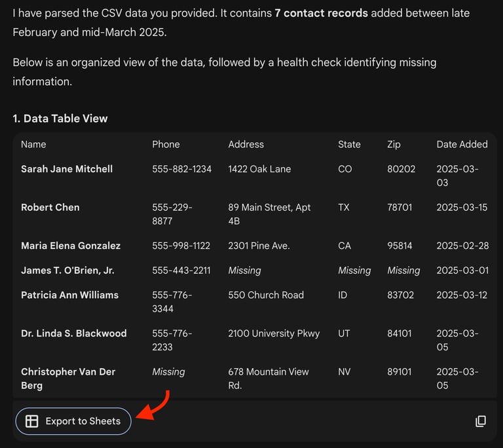Click the Maria Elena Gonzalez name cell

tap(71, 246)
